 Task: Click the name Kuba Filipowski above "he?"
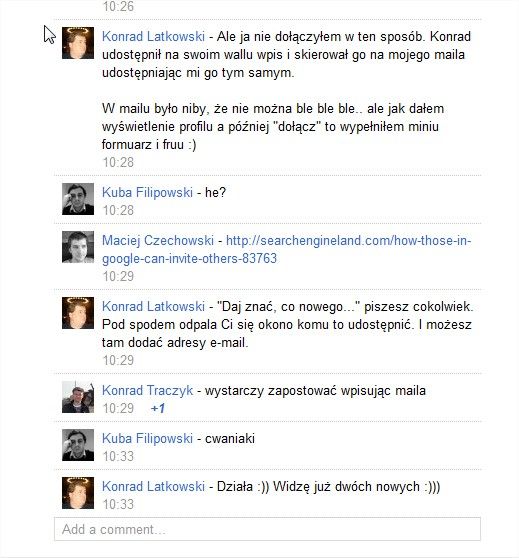[147, 192]
